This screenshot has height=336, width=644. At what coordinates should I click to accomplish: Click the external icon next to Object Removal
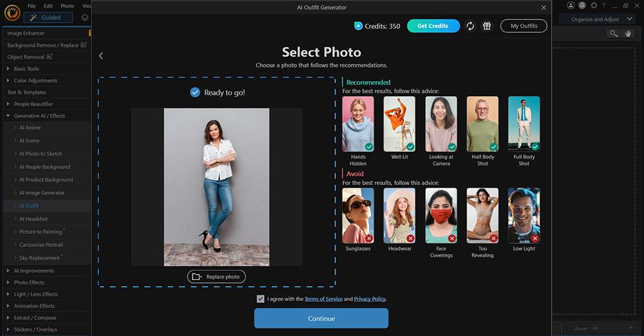50,56
